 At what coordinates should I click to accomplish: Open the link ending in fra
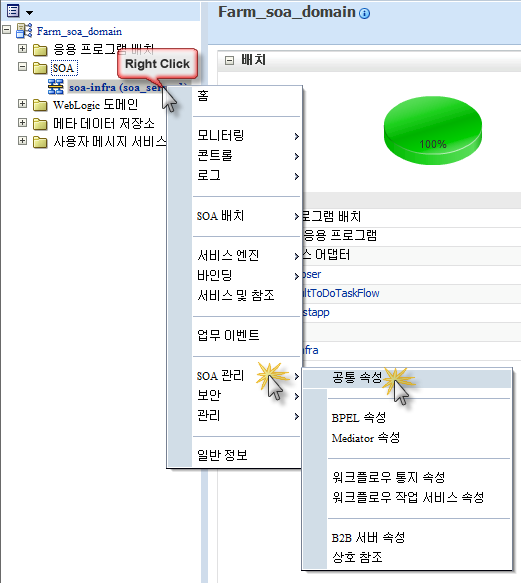pos(311,350)
